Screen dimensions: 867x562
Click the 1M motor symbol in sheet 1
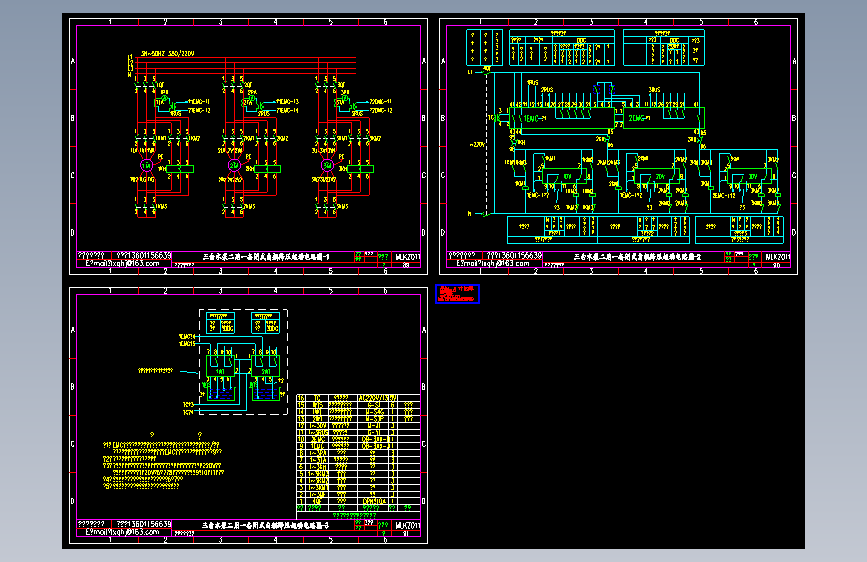pos(146,165)
